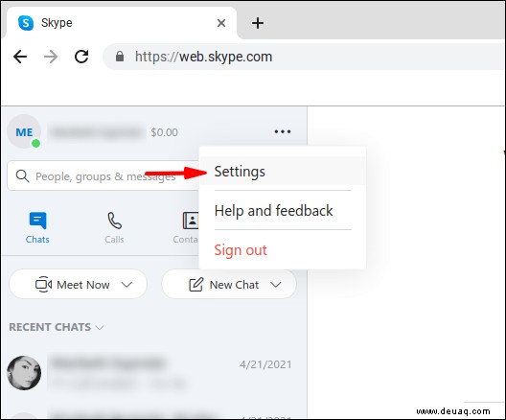Open the Contacts tab

(186, 227)
